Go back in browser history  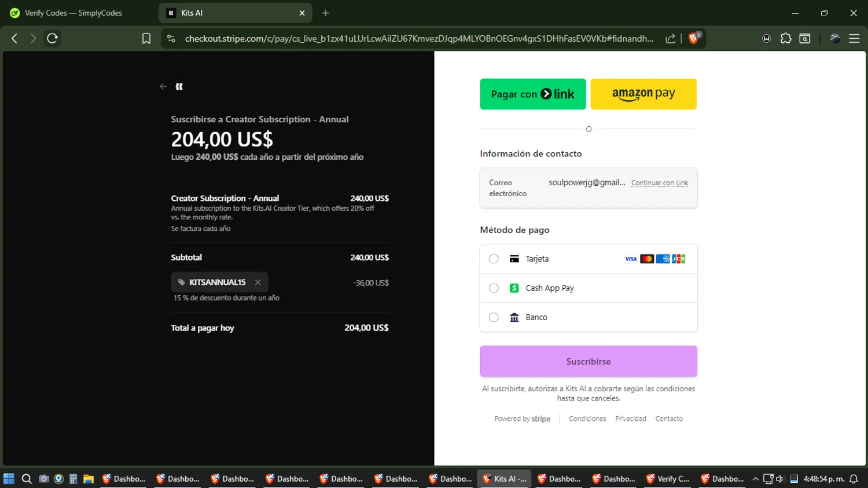(14, 38)
